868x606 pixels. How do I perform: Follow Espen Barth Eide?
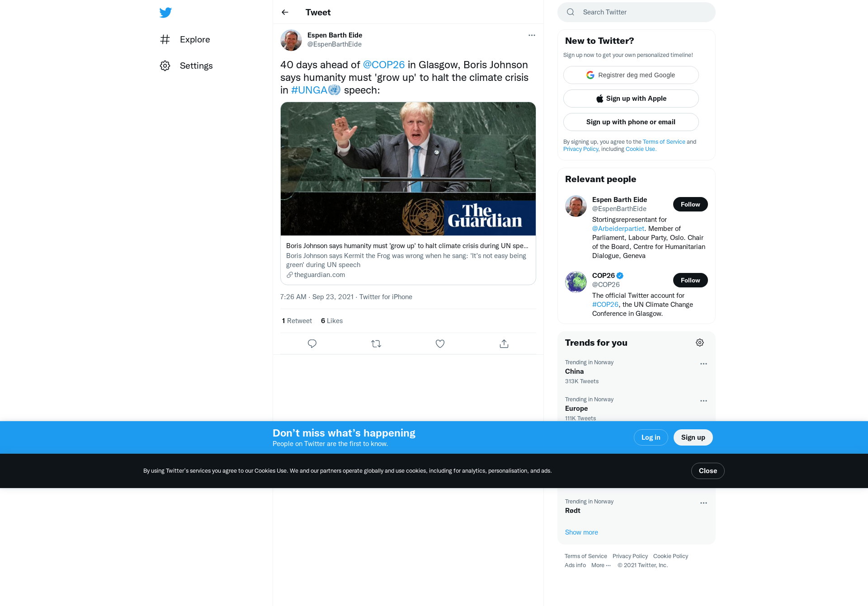pyautogui.click(x=690, y=204)
